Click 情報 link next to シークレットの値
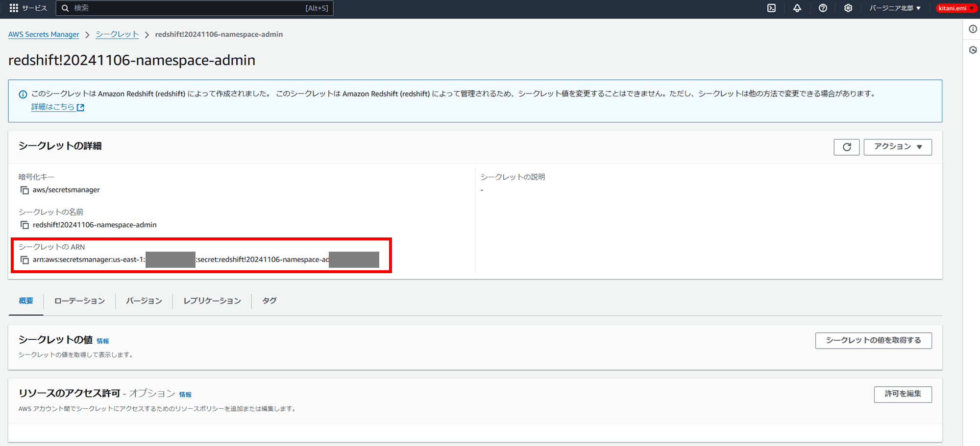 [x=103, y=341]
